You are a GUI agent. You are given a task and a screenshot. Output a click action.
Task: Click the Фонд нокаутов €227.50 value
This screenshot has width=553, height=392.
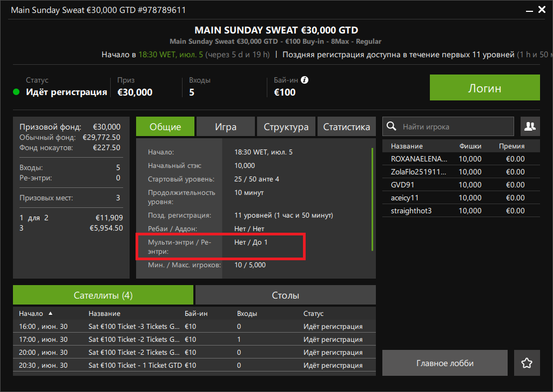click(x=106, y=147)
